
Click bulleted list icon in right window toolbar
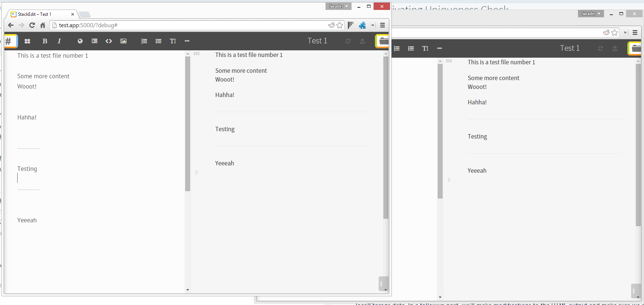pyautogui.click(x=411, y=49)
